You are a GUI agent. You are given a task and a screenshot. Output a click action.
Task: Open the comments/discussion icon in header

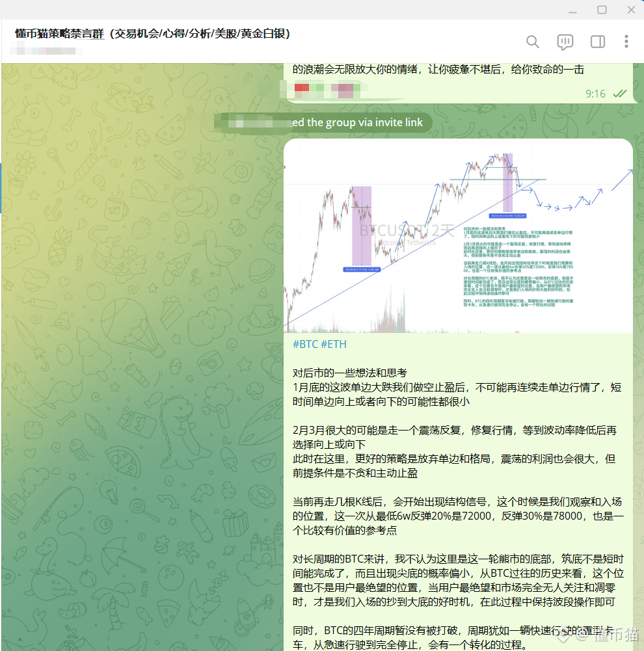pyautogui.click(x=565, y=42)
